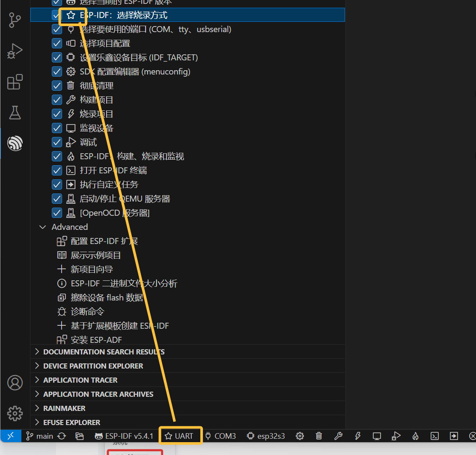Open SDK config gear in status bar

300,436
